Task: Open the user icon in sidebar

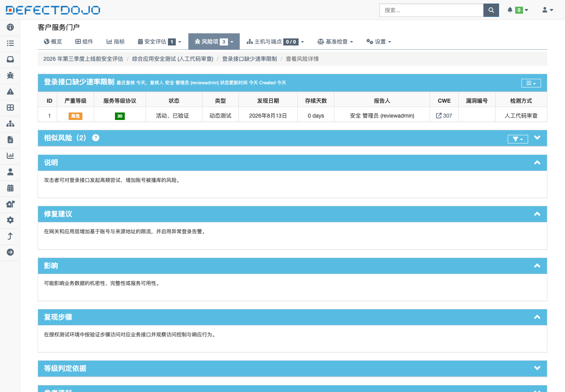Action: point(10,172)
